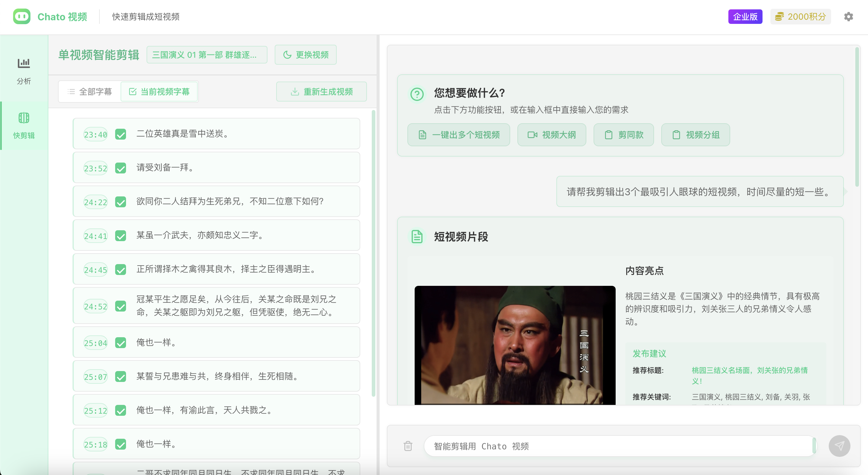The height and width of the screenshot is (475, 868).
Task: Uncheck subtitle at 23:40
Action: pyautogui.click(x=120, y=134)
